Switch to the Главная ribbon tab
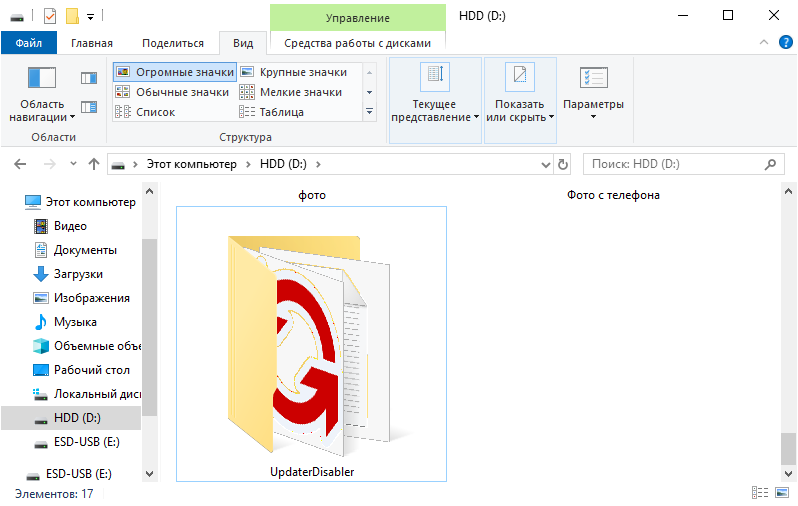The height and width of the screenshot is (506, 798). click(92, 43)
